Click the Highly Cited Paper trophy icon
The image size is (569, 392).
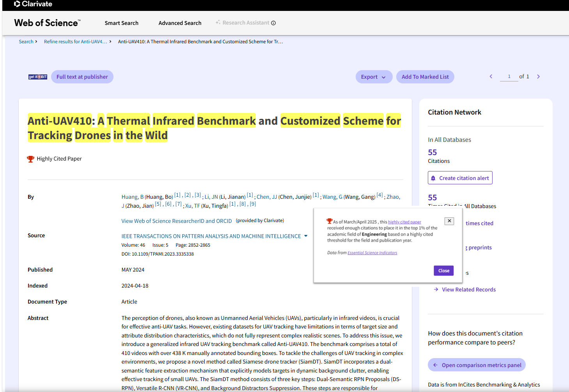(x=30, y=159)
